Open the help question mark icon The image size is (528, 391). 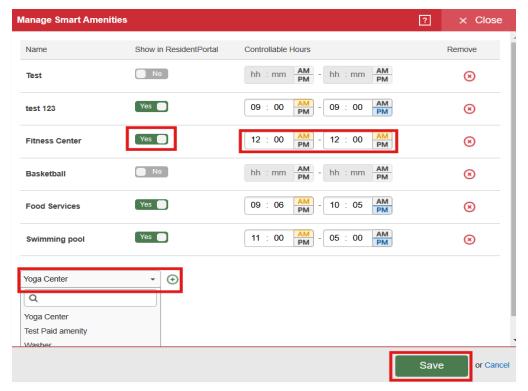(425, 20)
